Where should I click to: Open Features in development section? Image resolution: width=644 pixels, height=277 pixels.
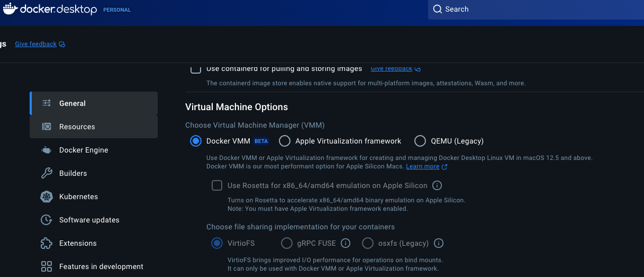(94, 266)
